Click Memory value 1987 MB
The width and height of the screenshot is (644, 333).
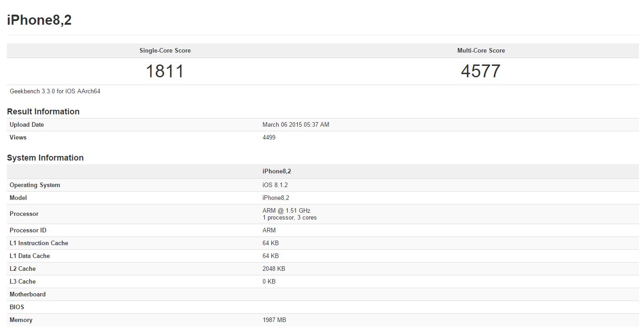[274, 320]
